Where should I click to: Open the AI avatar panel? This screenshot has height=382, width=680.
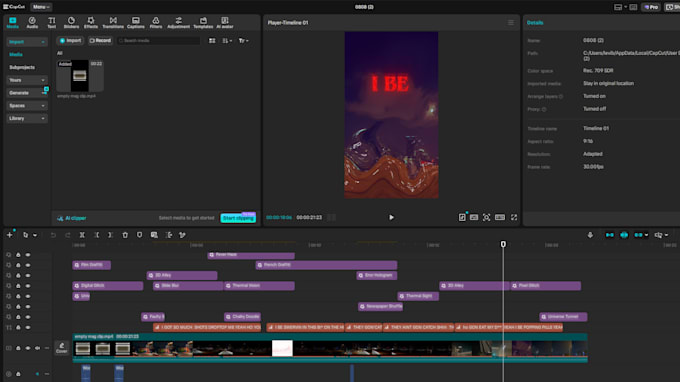point(225,23)
